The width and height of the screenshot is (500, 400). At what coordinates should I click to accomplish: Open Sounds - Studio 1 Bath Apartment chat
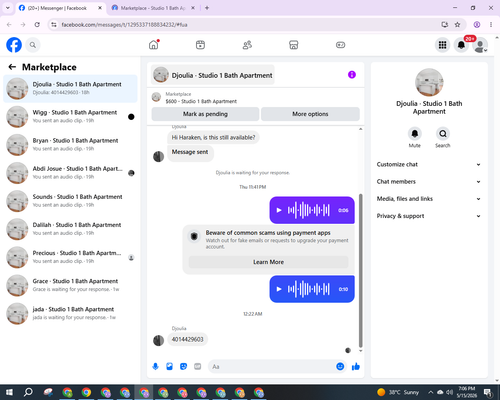(x=70, y=201)
